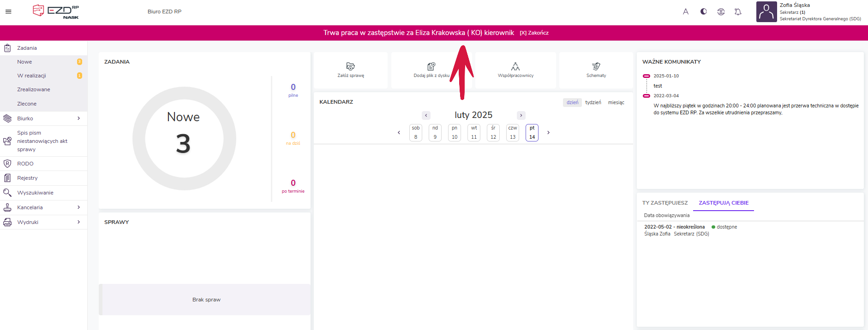
Task: Select Wednesday 12 in the calendar
Action: [x=493, y=133]
